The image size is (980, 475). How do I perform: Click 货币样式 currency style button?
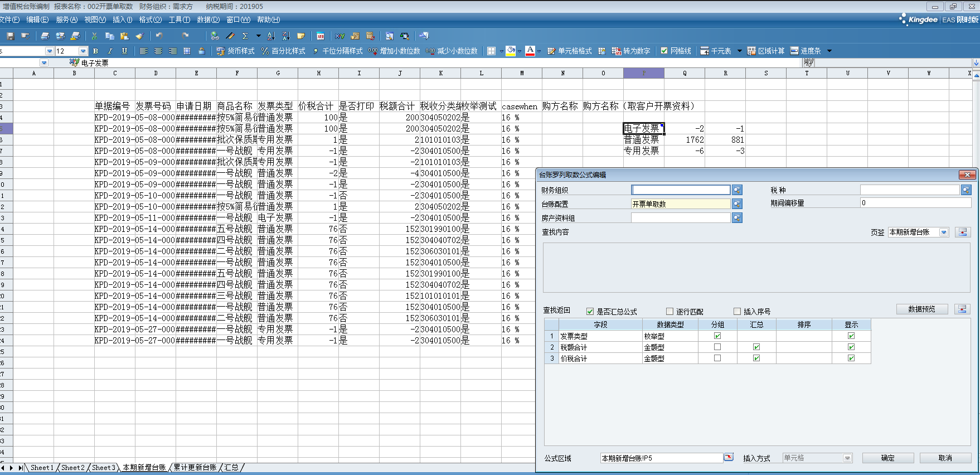coord(235,51)
